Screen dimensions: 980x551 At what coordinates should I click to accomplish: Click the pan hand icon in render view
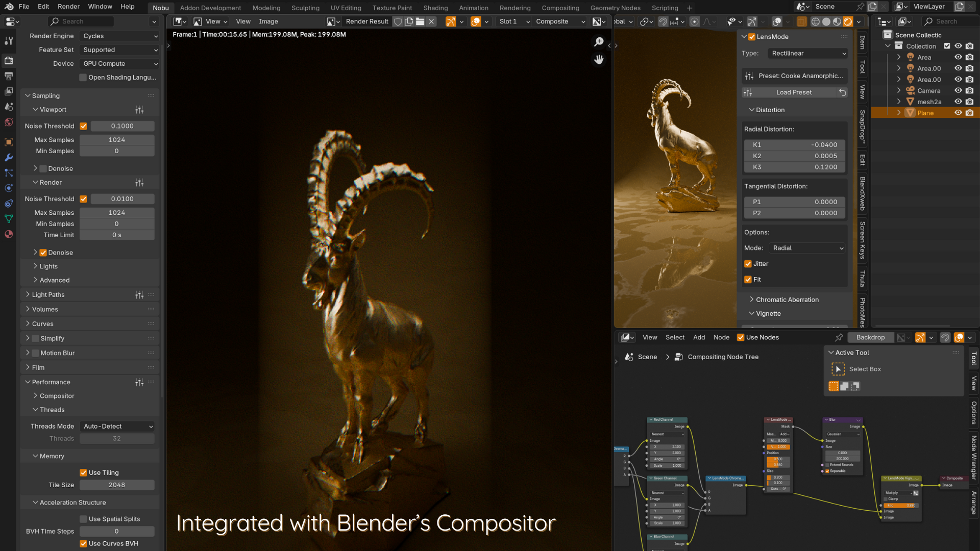click(x=599, y=60)
